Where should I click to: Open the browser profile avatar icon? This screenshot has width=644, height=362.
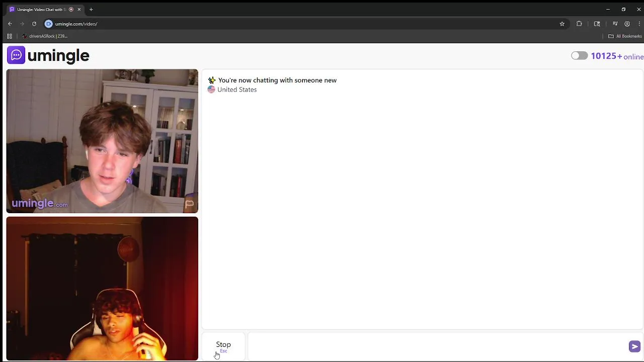pos(627,24)
